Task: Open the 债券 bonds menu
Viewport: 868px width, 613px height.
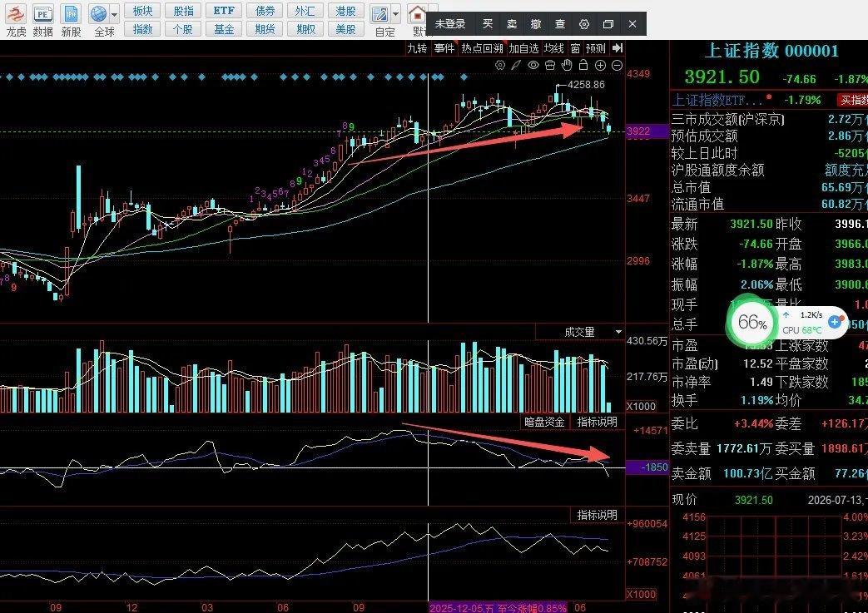Action: pos(265,11)
